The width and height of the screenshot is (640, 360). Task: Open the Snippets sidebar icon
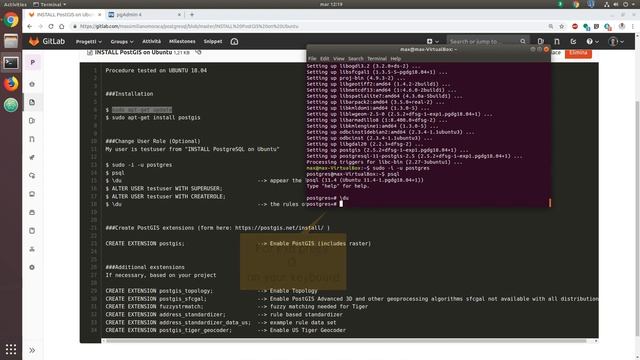click(x=32, y=231)
